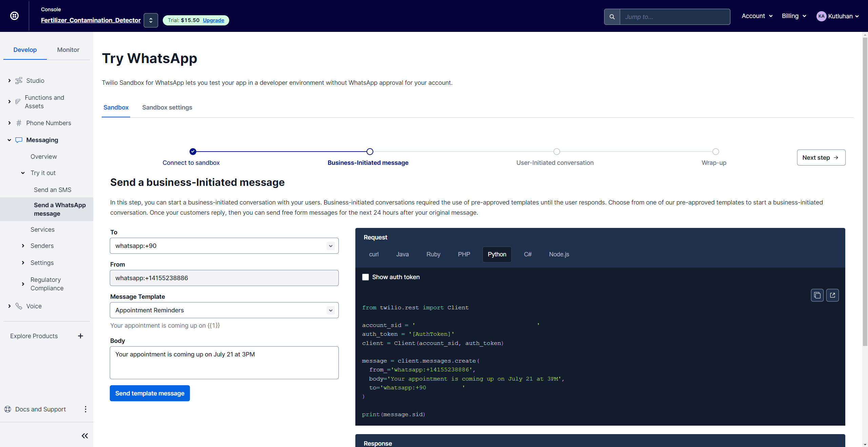Image resolution: width=868 pixels, height=447 pixels.
Task: Click the Twilio logo icon
Action: 14,16
